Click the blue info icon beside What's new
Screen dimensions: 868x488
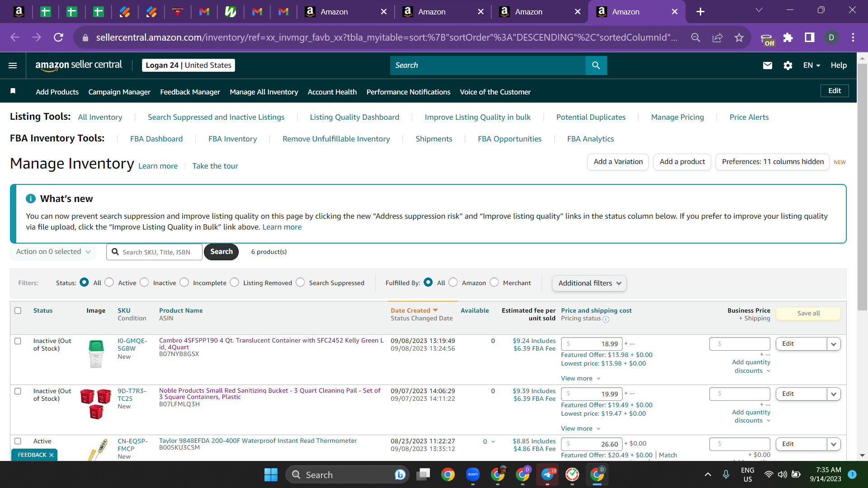[31, 199]
